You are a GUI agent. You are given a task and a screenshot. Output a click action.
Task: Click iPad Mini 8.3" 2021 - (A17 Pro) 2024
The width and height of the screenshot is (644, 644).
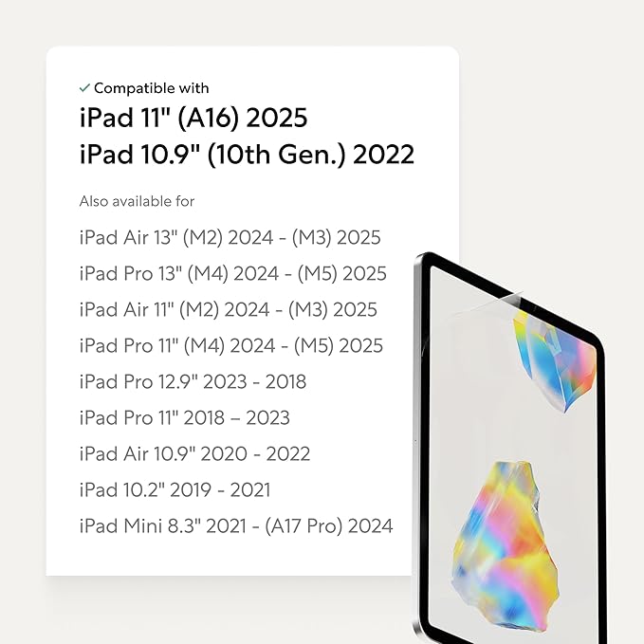(235, 525)
